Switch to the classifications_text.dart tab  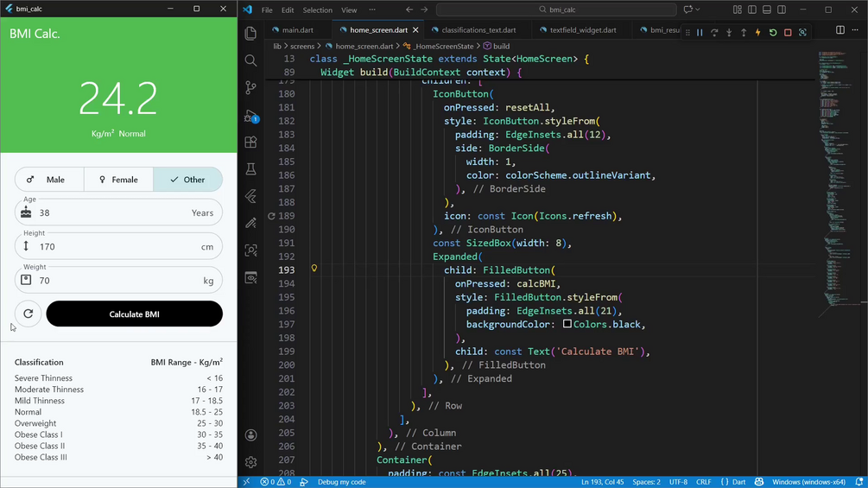tap(478, 30)
